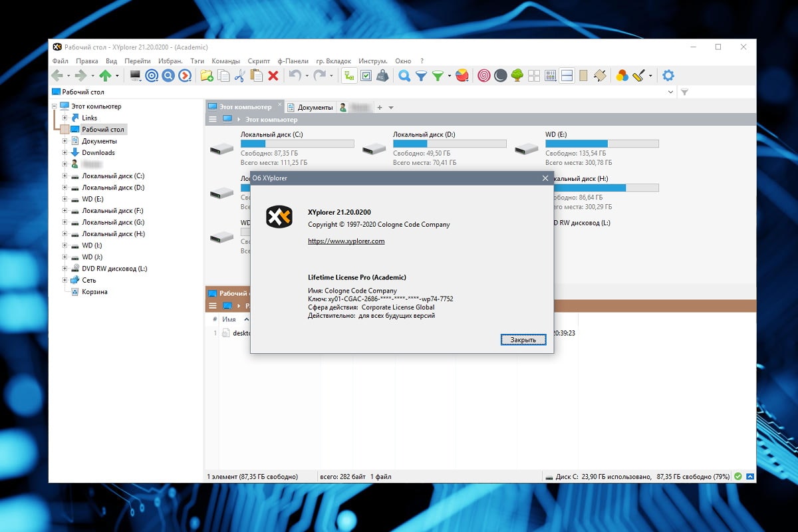798x532 pixels.
Task: Undo the last action
Action: pos(295,76)
